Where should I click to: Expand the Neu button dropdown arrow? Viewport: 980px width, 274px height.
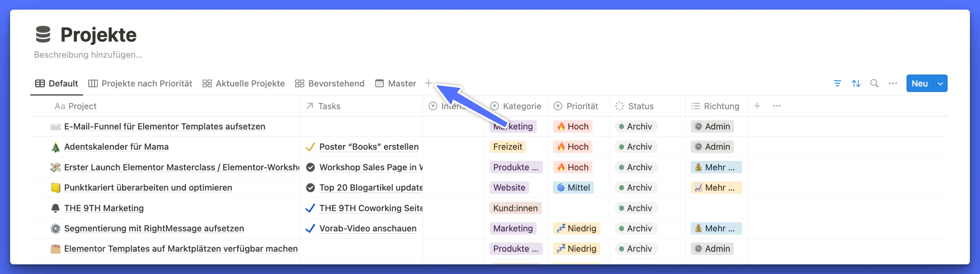(940, 84)
